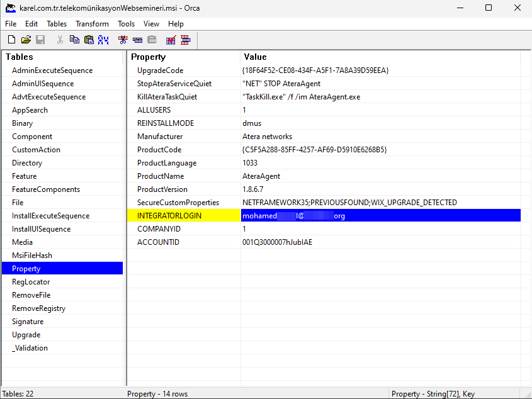Open the View menu
Image resolution: width=532 pixels, height=399 pixels.
(x=151, y=24)
